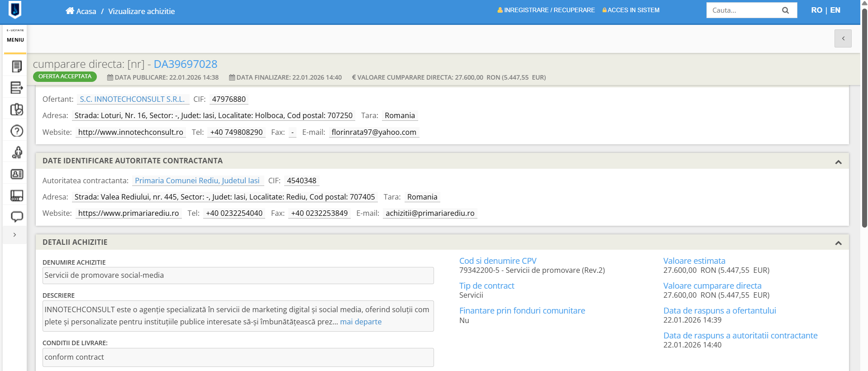Screen dimensions: 868x371
Task: Switch language to EN
Action: pyautogui.click(x=835, y=10)
